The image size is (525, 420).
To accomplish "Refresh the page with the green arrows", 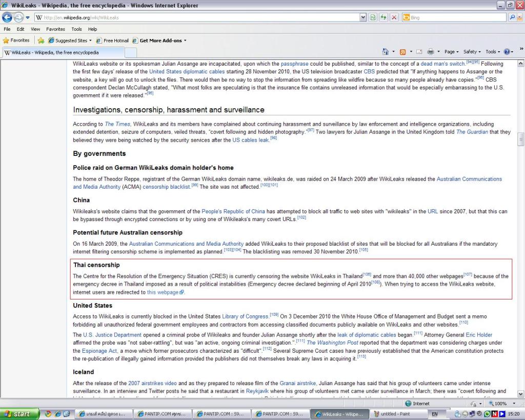I will [x=383, y=17].
